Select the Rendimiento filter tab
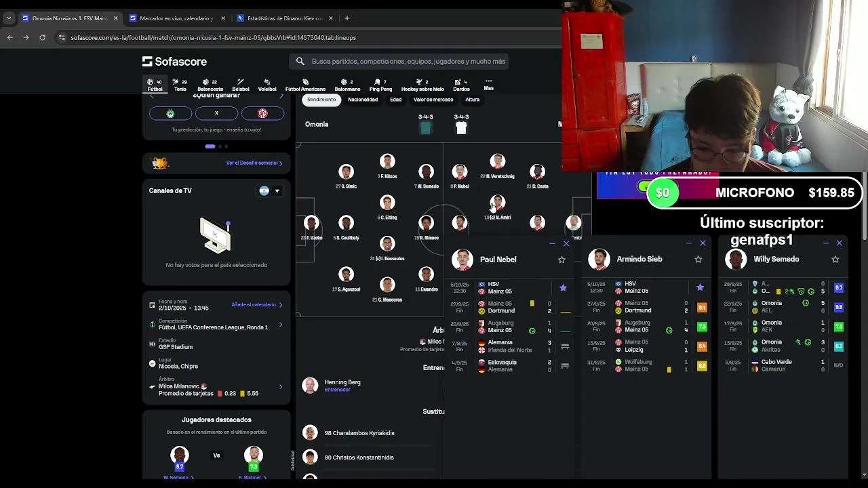The image size is (868, 488). pyautogui.click(x=321, y=100)
